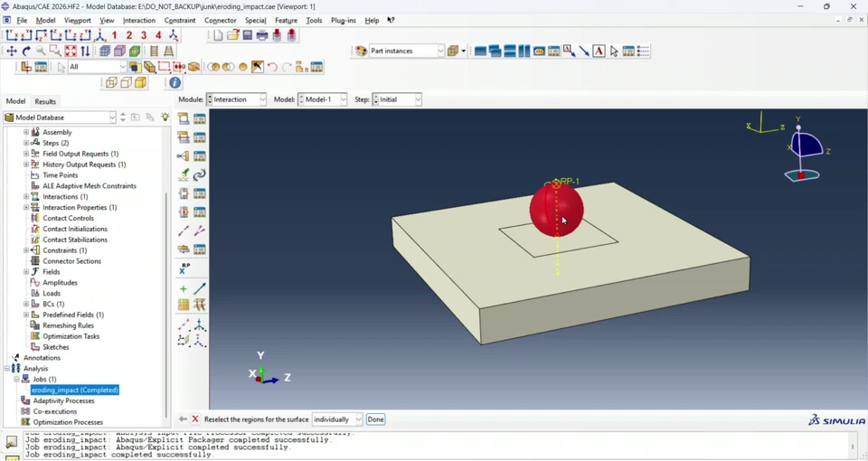Open the File menu

tap(22, 21)
